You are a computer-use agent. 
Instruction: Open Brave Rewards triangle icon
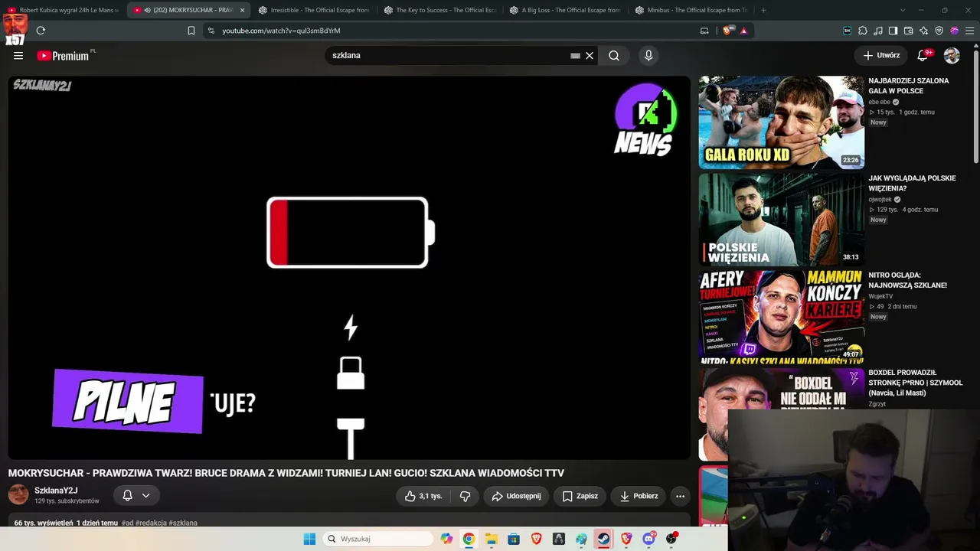point(743,31)
